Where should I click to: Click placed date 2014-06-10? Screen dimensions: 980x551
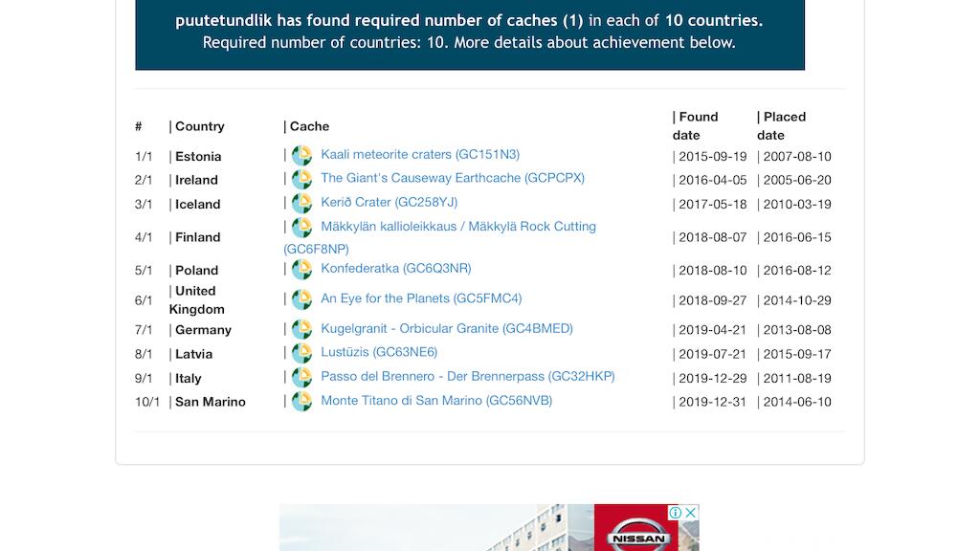[797, 402]
